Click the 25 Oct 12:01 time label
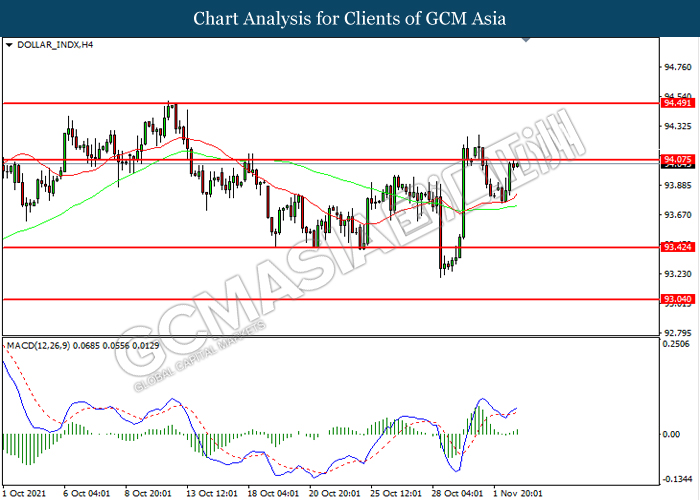 [x=396, y=493]
